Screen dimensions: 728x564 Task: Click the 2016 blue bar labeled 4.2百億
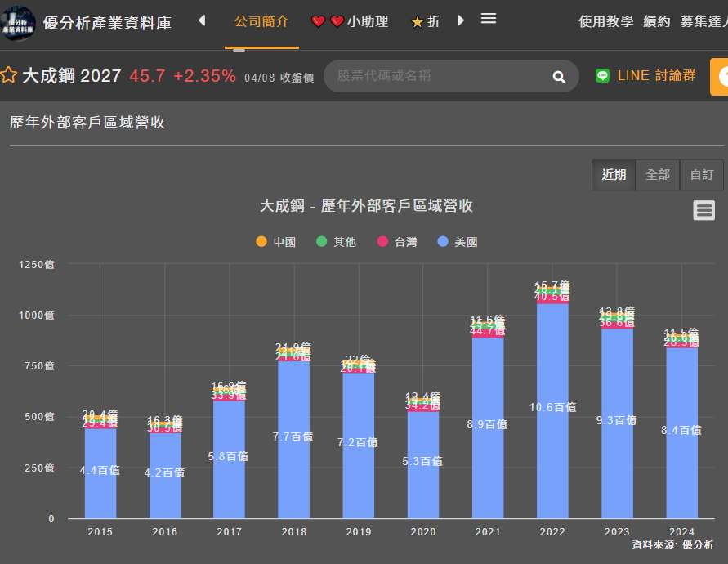165,475
